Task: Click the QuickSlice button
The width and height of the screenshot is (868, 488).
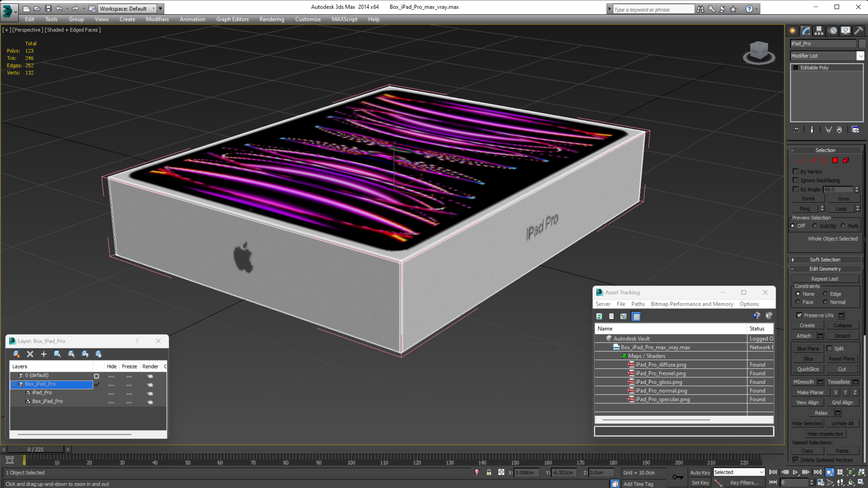Action: pyautogui.click(x=808, y=369)
